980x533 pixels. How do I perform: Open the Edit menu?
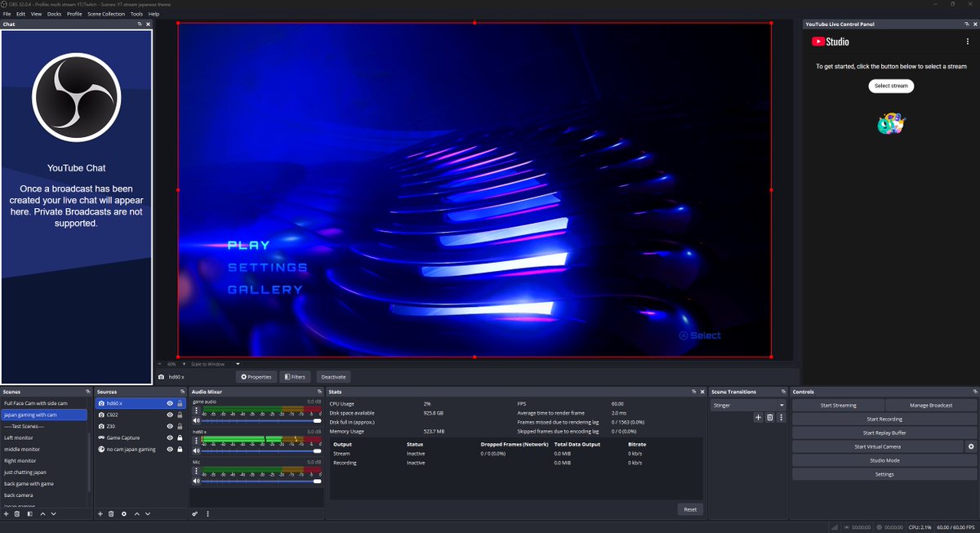coord(20,14)
